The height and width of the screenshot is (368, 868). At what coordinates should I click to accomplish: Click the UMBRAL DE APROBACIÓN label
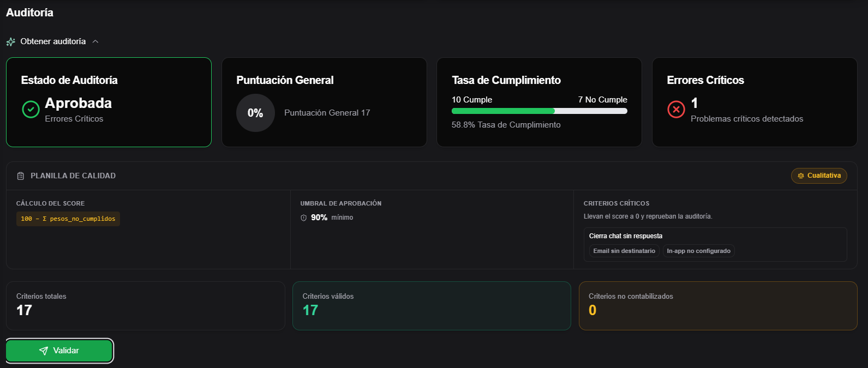(x=341, y=203)
